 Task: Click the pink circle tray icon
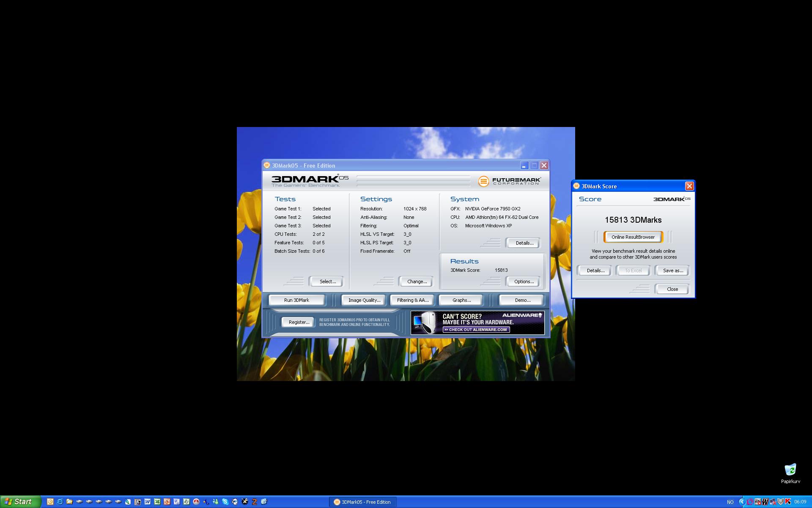click(750, 502)
